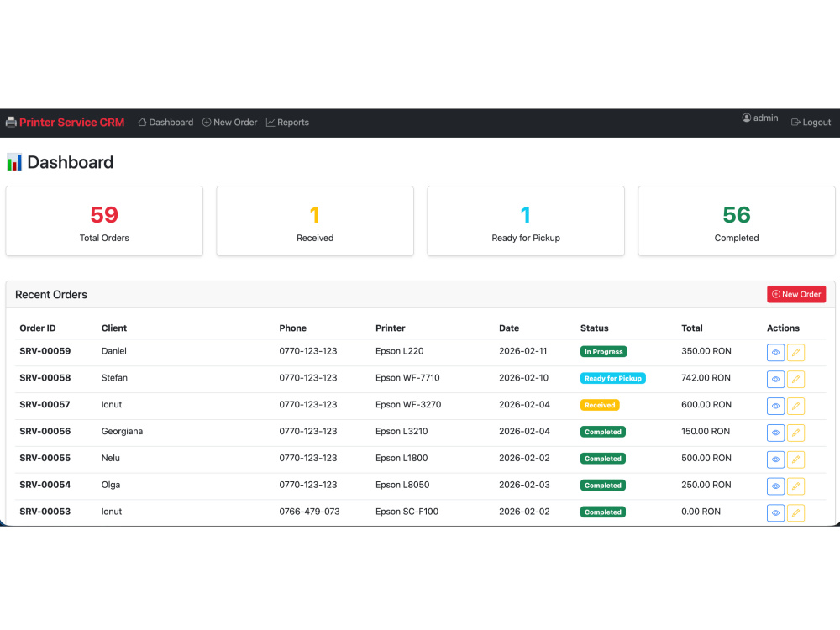
Task: Click order ID SRV-00054
Action: coord(45,485)
